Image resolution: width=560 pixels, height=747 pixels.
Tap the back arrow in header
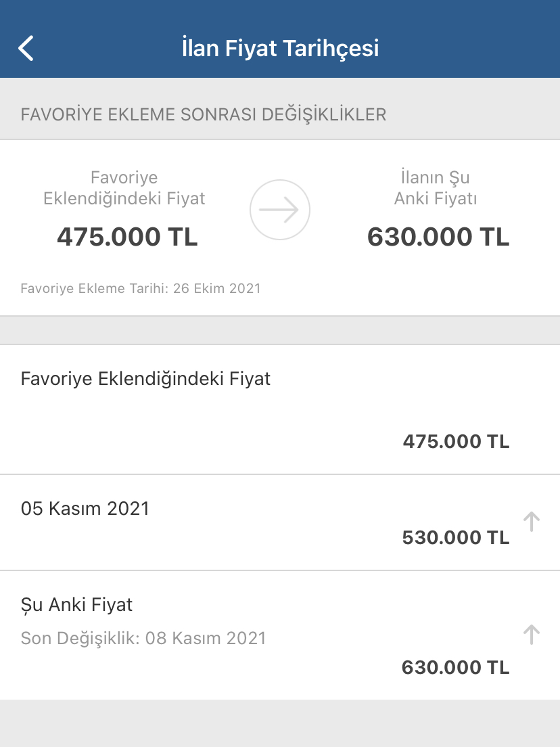point(26,49)
